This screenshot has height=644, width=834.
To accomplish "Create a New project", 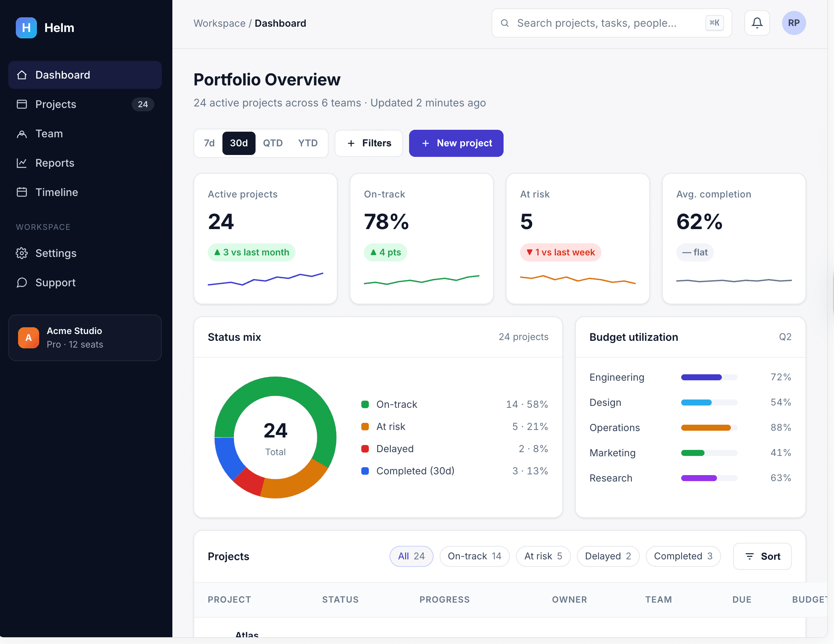I will click(x=456, y=143).
